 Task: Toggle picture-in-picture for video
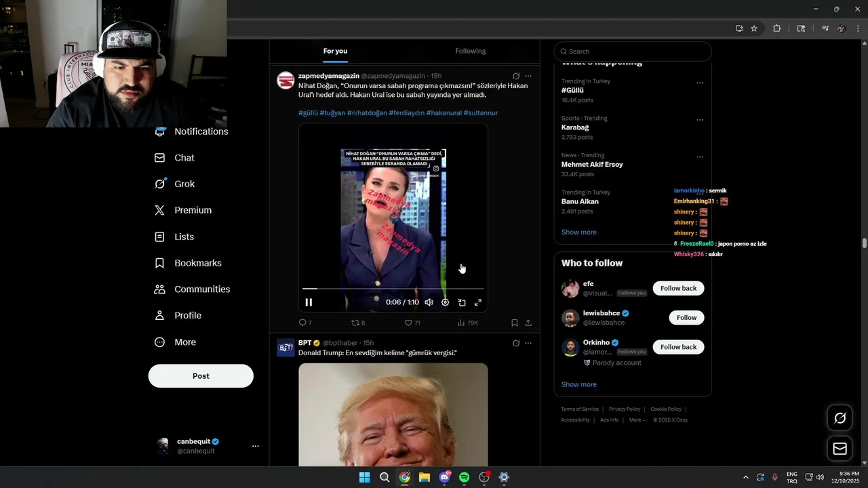tap(462, 302)
